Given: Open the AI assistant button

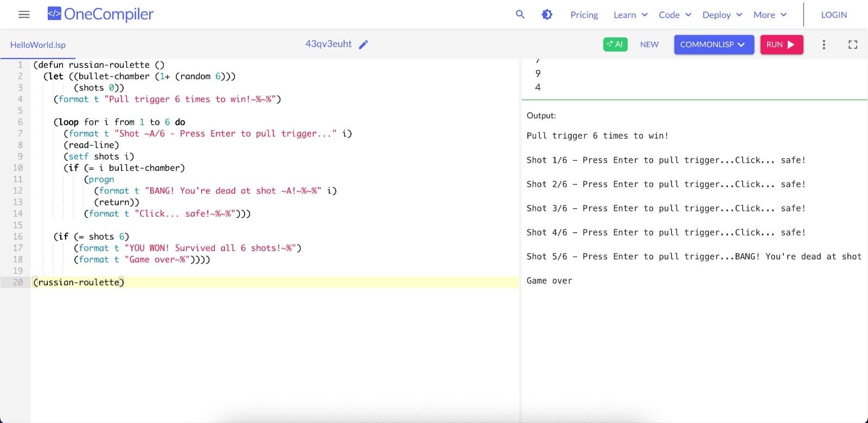Looking at the screenshot, I should [x=615, y=44].
